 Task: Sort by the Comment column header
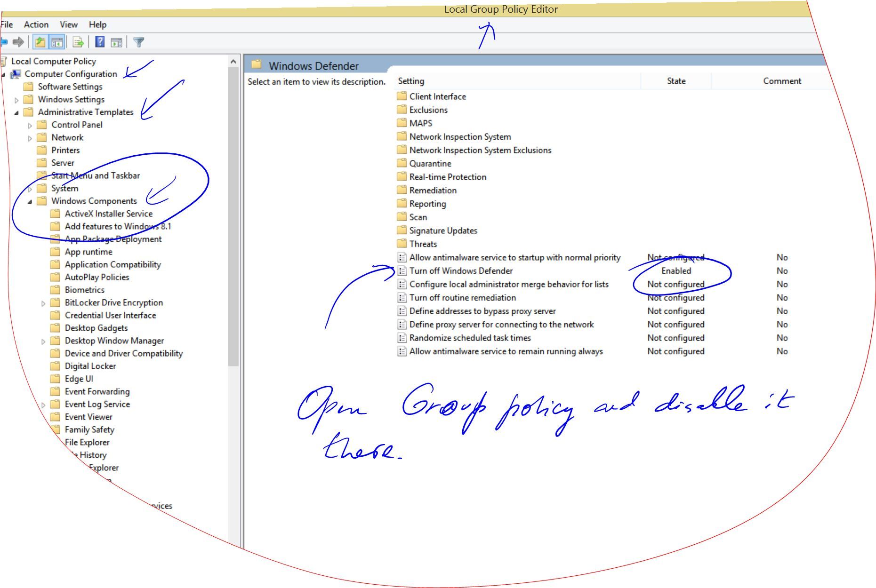click(x=782, y=81)
